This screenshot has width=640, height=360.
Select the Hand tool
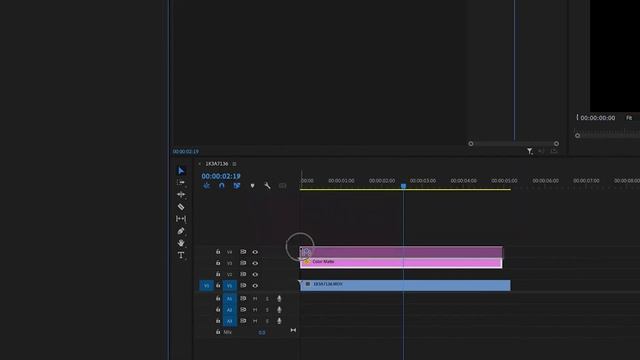pos(181,243)
